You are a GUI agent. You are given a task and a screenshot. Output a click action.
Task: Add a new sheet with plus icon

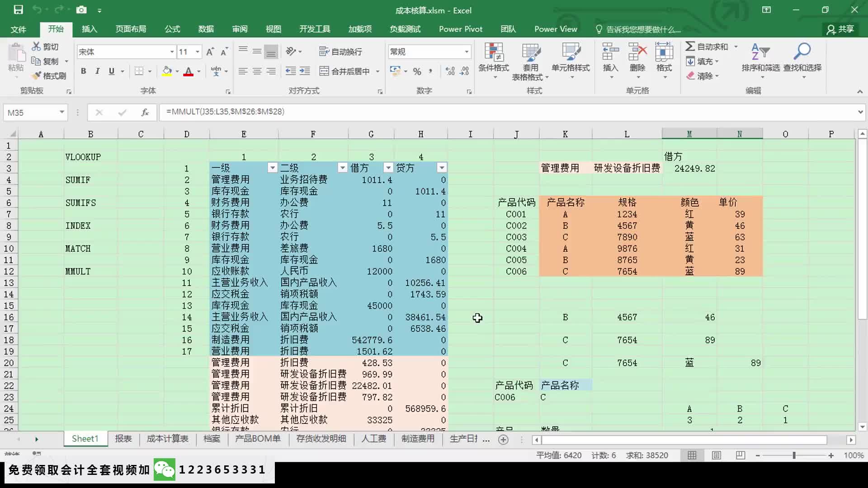click(x=503, y=440)
